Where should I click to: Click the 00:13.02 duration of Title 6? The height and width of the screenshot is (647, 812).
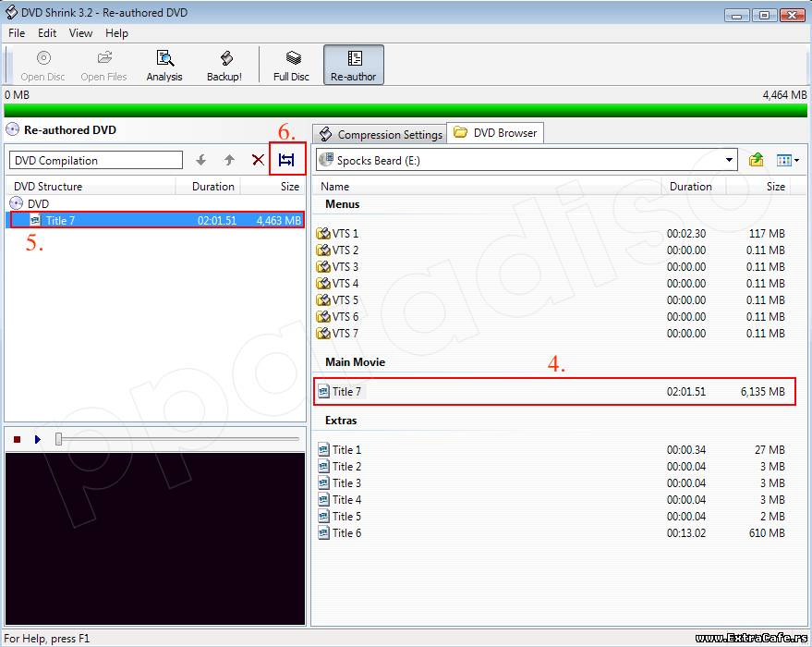686,532
